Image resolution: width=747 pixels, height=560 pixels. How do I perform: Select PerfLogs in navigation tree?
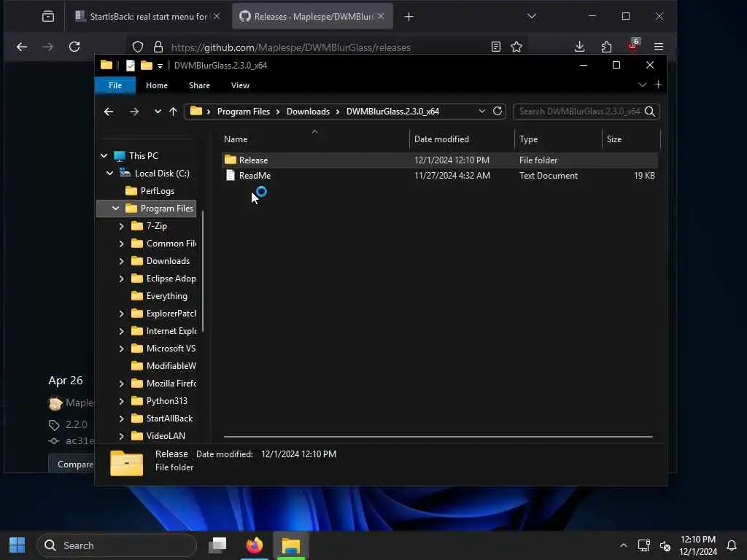158,191
